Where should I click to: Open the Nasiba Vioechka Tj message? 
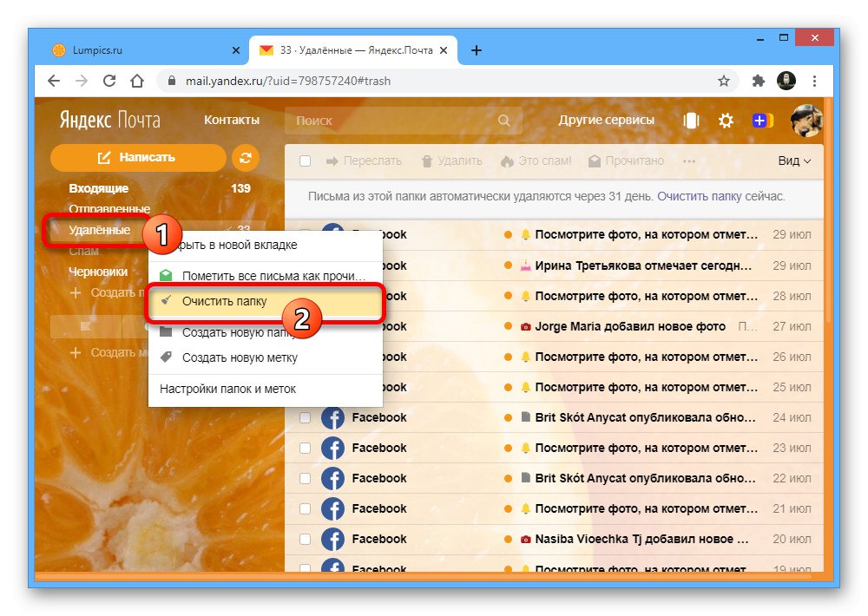[x=554, y=539]
